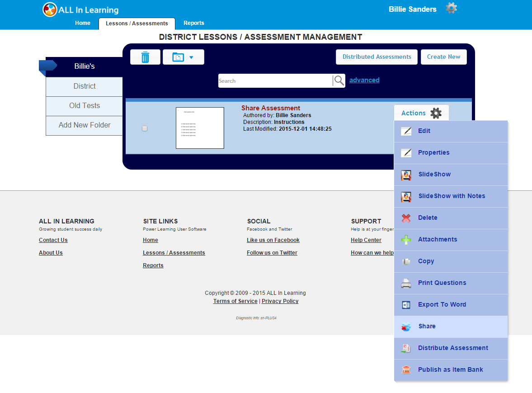This screenshot has height=393, width=532.
Task: Click the printer icon for Print Questions
Action: pyautogui.click(x=406, y=283)
